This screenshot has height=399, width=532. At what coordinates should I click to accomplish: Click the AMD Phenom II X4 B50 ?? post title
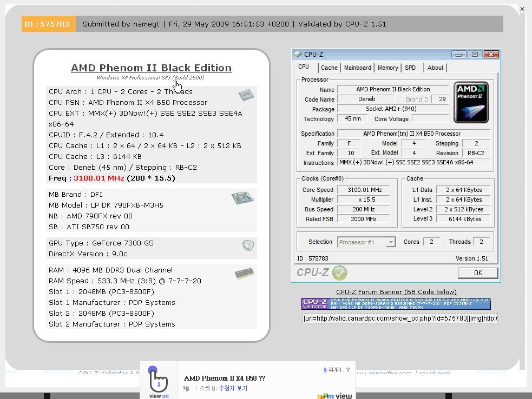(224, 378)
